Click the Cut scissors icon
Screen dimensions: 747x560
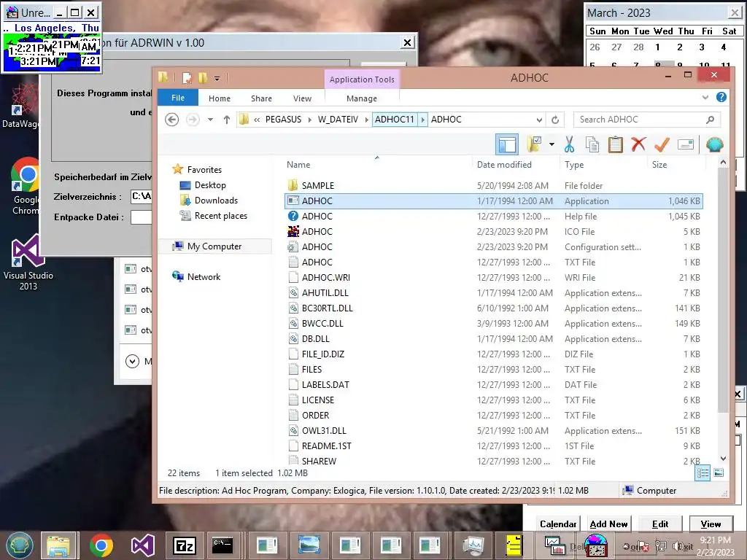pos(569,144)
